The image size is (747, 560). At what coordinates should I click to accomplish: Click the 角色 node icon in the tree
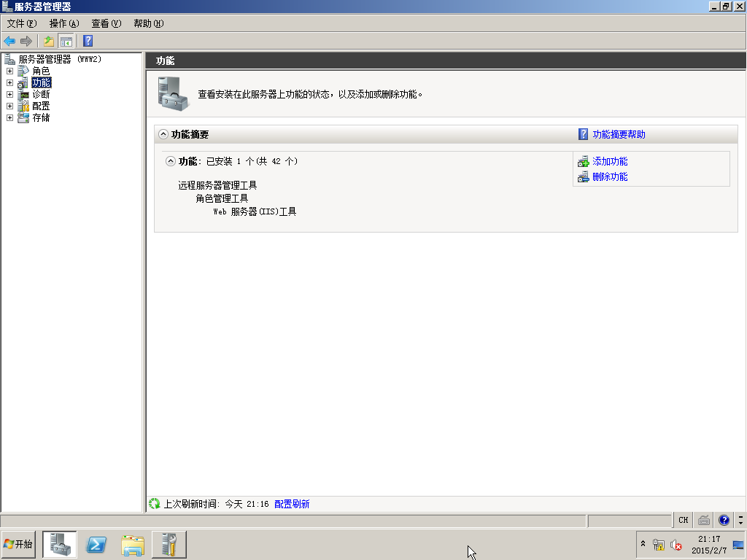coord(23,71)
